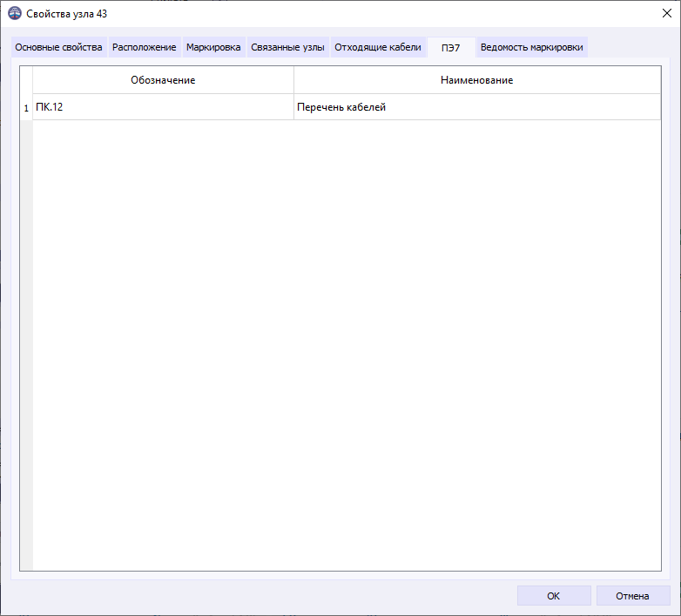Select the ПК.12 cell
This screenshot has width=681, height=616.
164,107
